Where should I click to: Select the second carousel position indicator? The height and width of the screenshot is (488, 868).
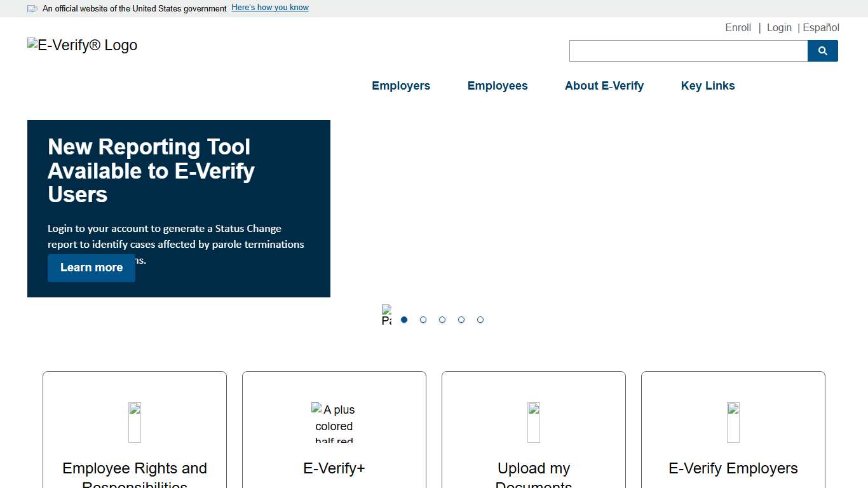coord(423,320)
